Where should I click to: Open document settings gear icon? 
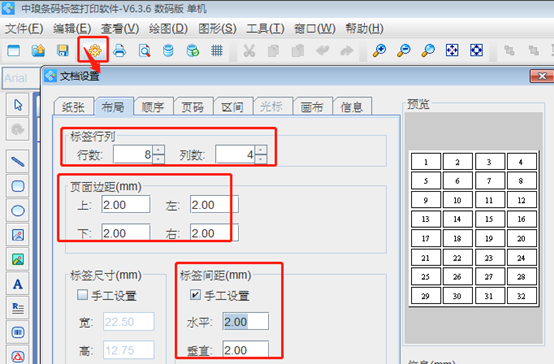[x=95, y=51]
